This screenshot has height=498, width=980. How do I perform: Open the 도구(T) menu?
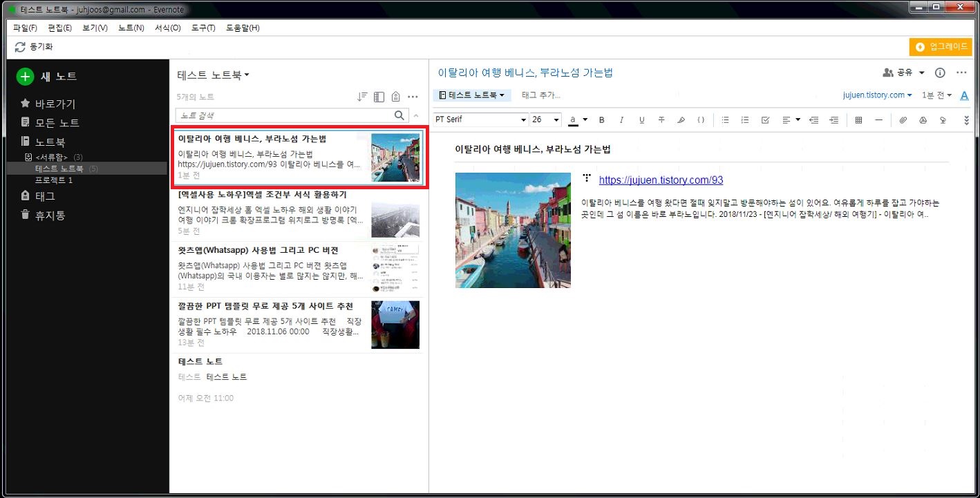click(203, 28)
